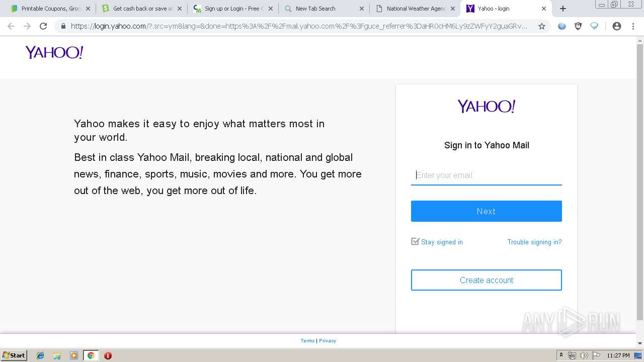This screenshot has height=362, width=644.
Task: Click the Create account button
Action: (x=486, y=280)
